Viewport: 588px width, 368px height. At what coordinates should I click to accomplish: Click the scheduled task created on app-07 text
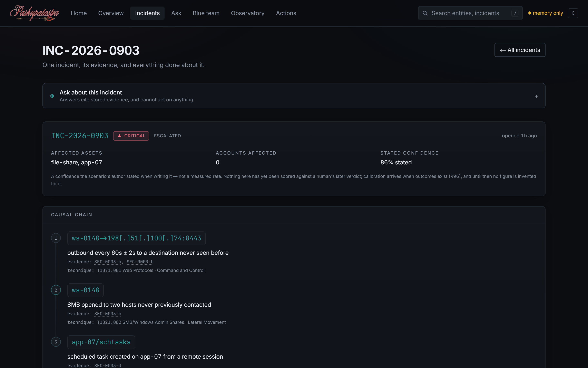[145, 357]
